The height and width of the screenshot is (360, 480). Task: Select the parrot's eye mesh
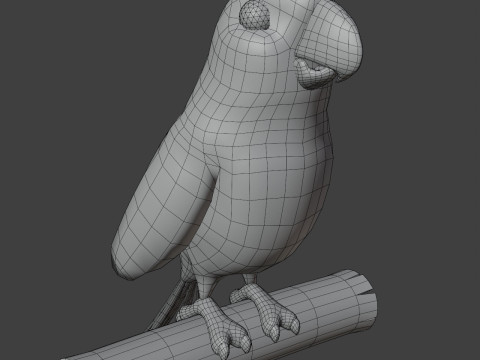pos(254,14)
